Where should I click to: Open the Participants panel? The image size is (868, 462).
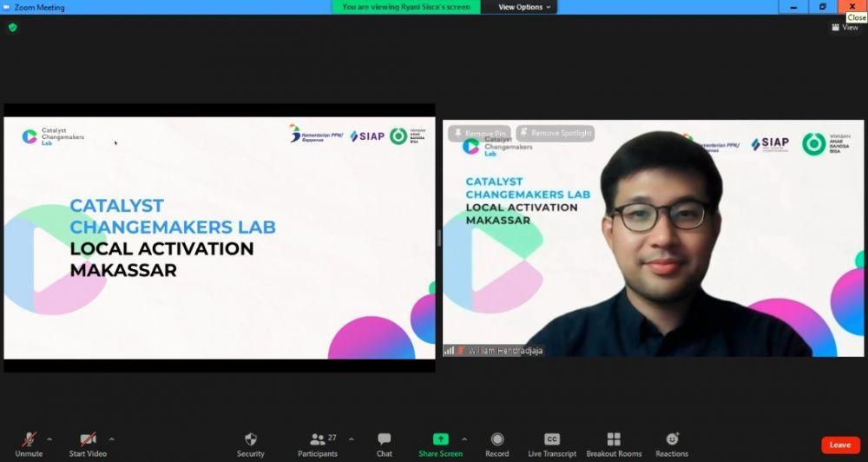(x=318, y=445)
